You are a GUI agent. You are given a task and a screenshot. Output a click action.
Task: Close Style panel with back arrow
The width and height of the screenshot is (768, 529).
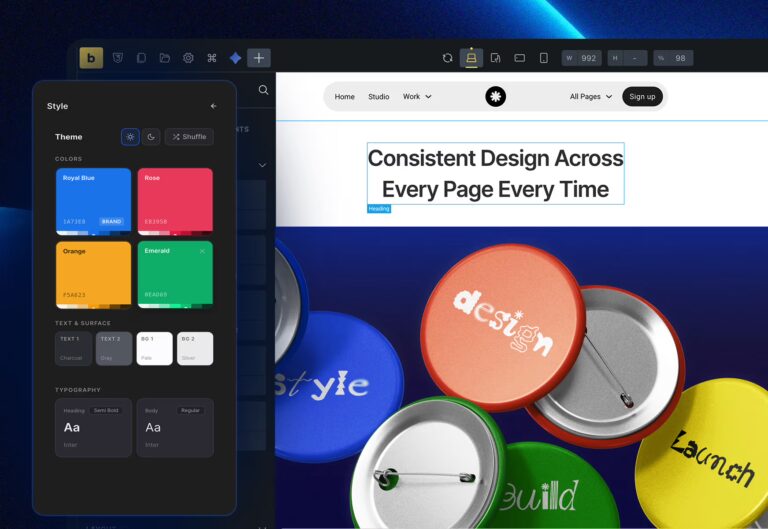pyautogui.click(x=213, y=106)
